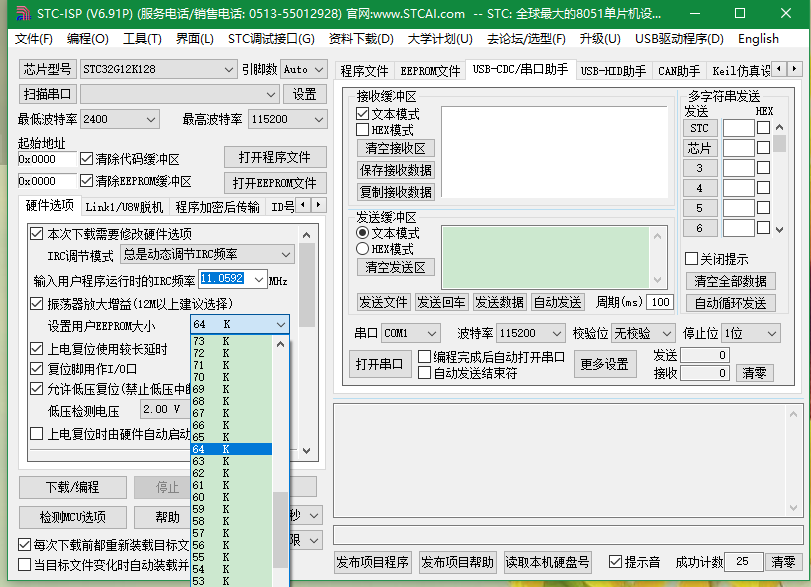
Task: Open the 串口 COM1 dropdown
Action: (410, 333)
